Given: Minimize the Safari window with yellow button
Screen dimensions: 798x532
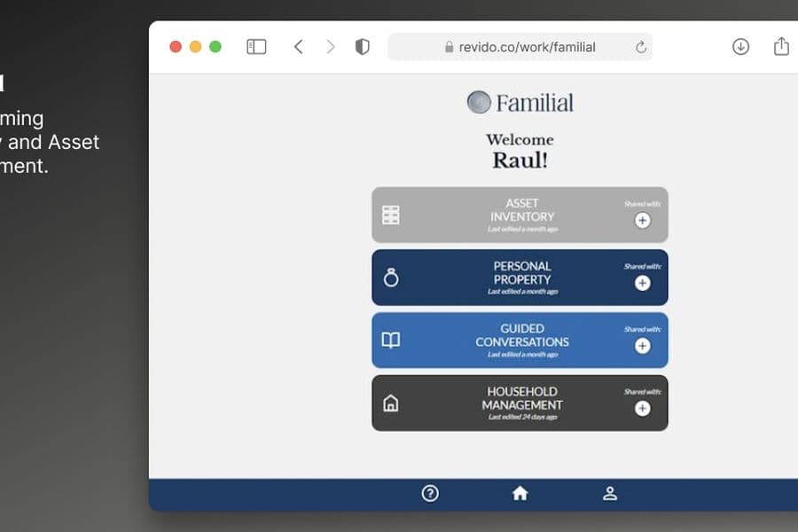Looking at the screenshot, I should click(x=195, y=47).
